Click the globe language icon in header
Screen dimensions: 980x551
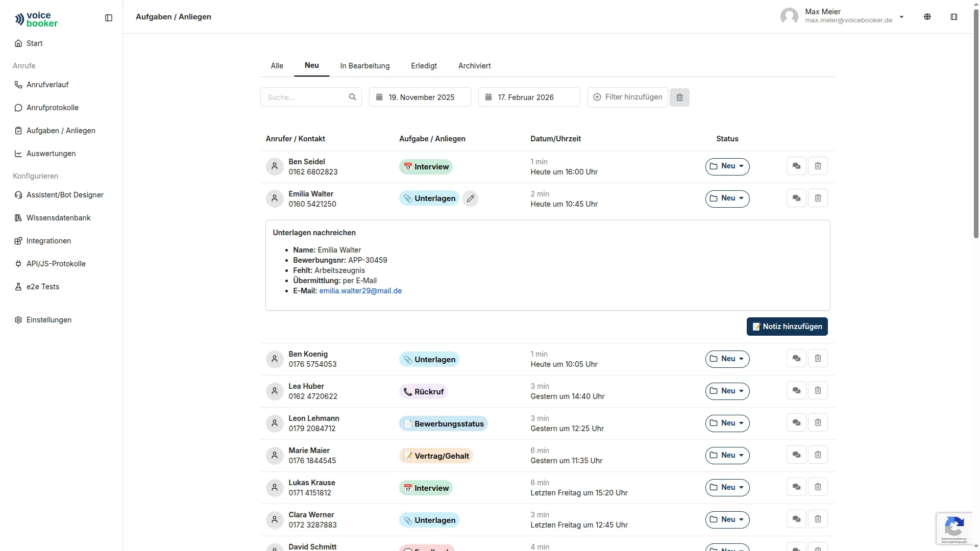pos(927,16)
